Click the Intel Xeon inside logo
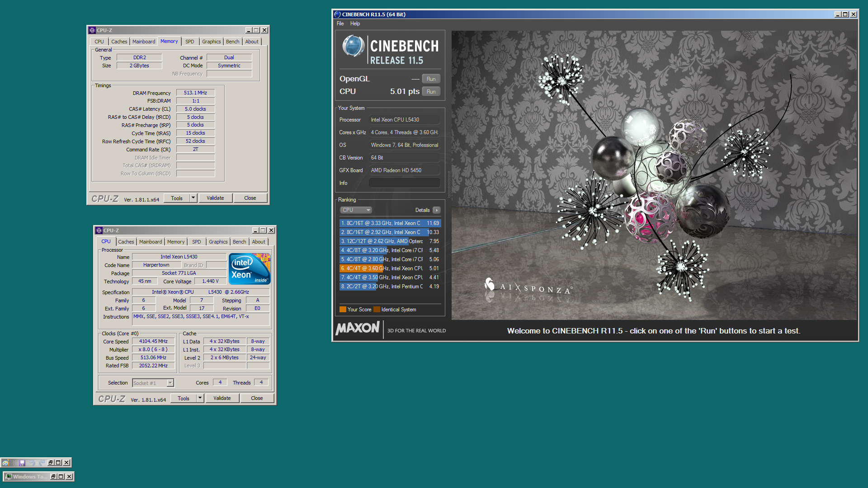The width and height of the screenshot is (868, 488). [x=250, y=268]
